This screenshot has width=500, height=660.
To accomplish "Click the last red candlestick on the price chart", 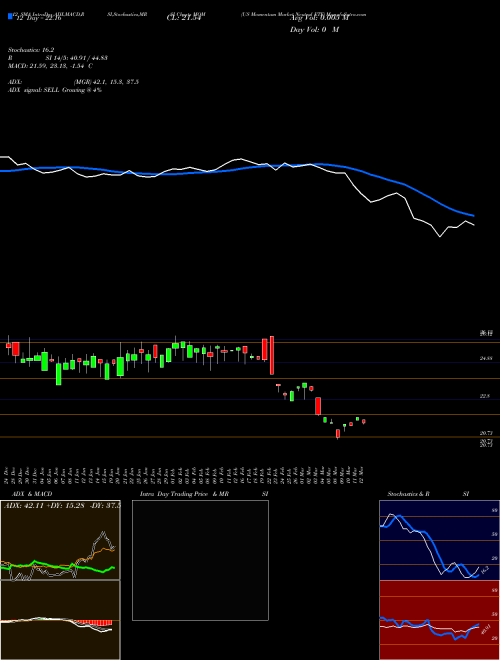I will coord(364,421).
